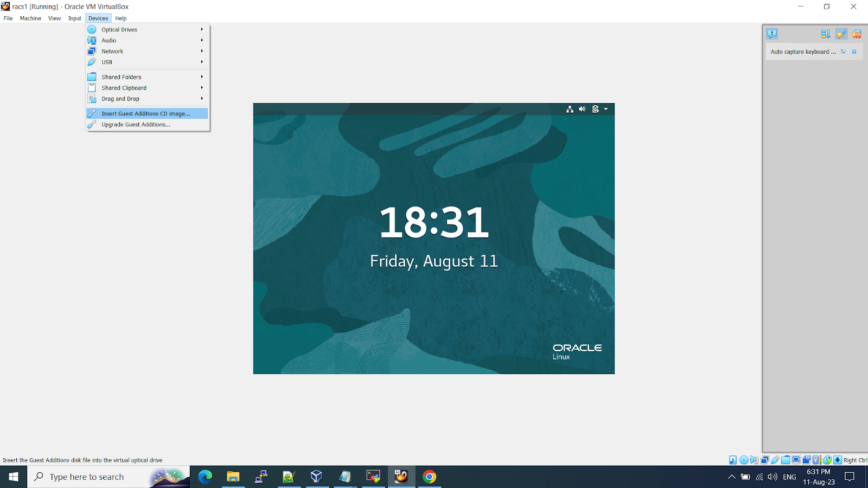The height and width of the screenshot is (488, 868).
Task: Expand the Network submenu in Devices
Action: 147,51
